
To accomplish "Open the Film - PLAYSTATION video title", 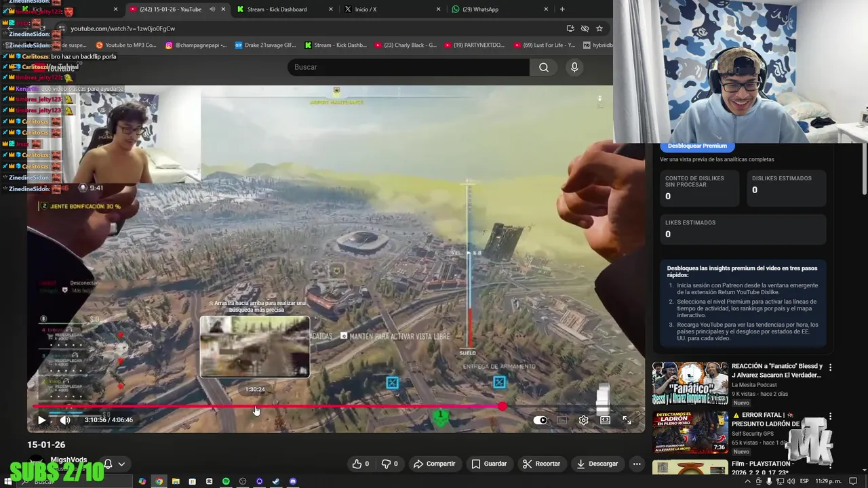I will pyautogui.click(x=763, y=468).
